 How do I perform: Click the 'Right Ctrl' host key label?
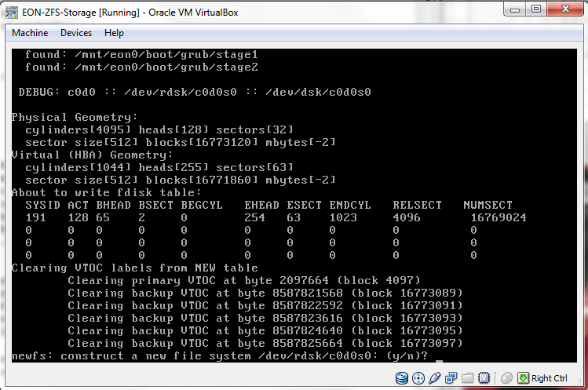tap(550, 378)
